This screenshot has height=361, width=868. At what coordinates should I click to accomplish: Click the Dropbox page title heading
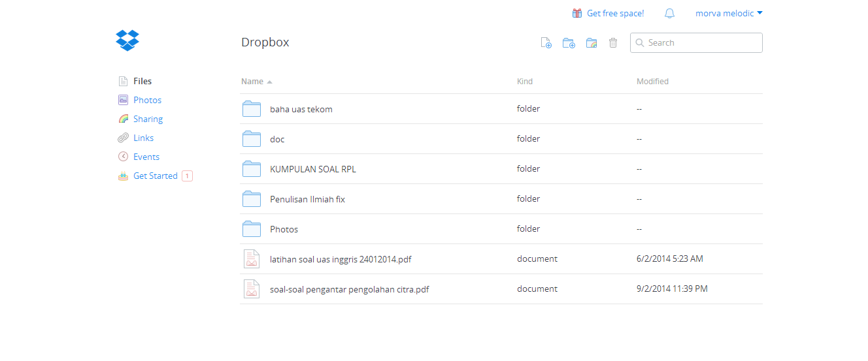pyautogui.click(x=265, y=42)
